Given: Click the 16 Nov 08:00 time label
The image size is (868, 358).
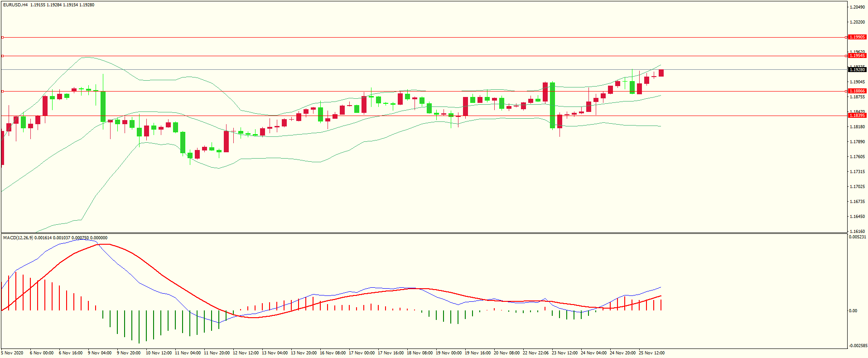Looking at the screenshot, I should (x=333, y=353).
